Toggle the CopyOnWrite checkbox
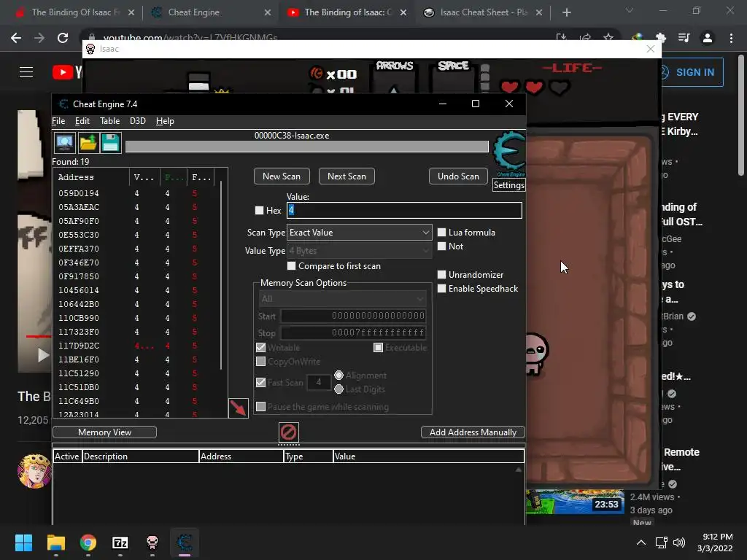The width and height of the screenshot is (747, 560). (260, 362)
